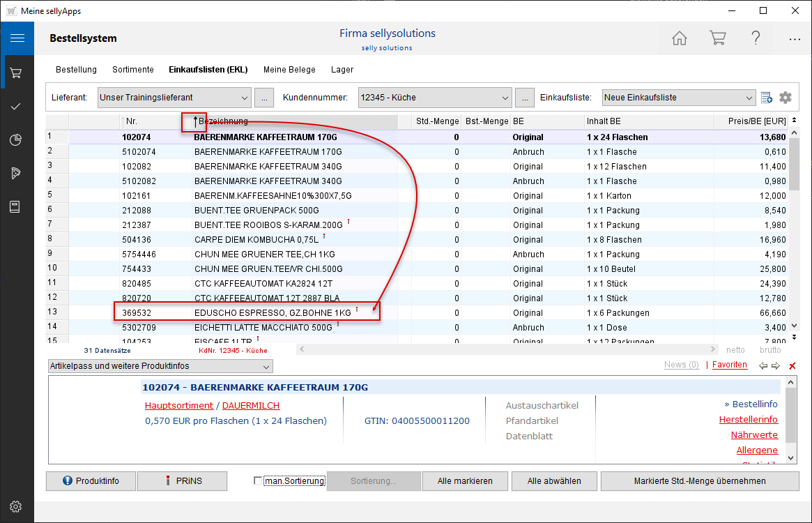The height and width of the screenshot is (523, 812).
Task: Click the home icon in header
Action: [x=679, y=38]
